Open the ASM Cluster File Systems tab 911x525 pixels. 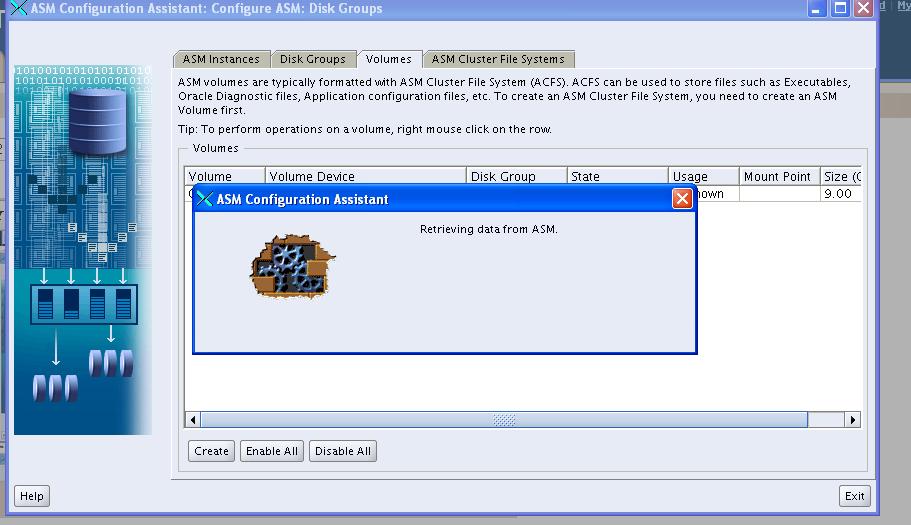[498, 59]
